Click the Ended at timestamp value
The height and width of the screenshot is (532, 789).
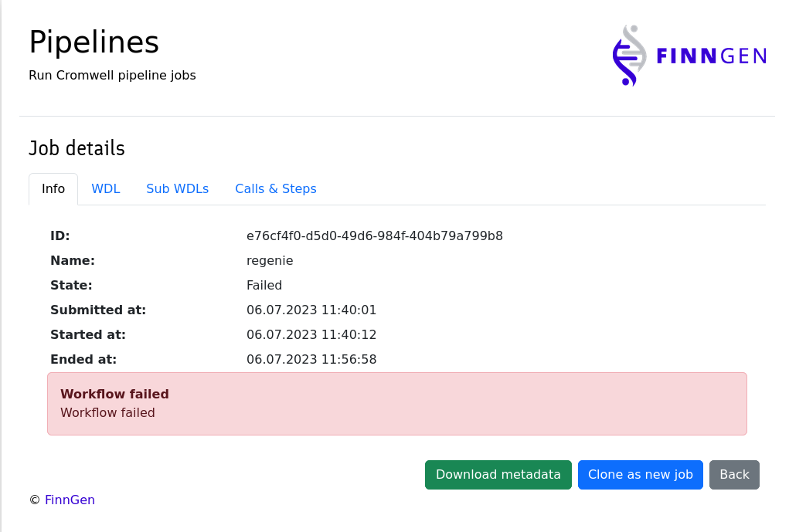click(x=311, y=360)
